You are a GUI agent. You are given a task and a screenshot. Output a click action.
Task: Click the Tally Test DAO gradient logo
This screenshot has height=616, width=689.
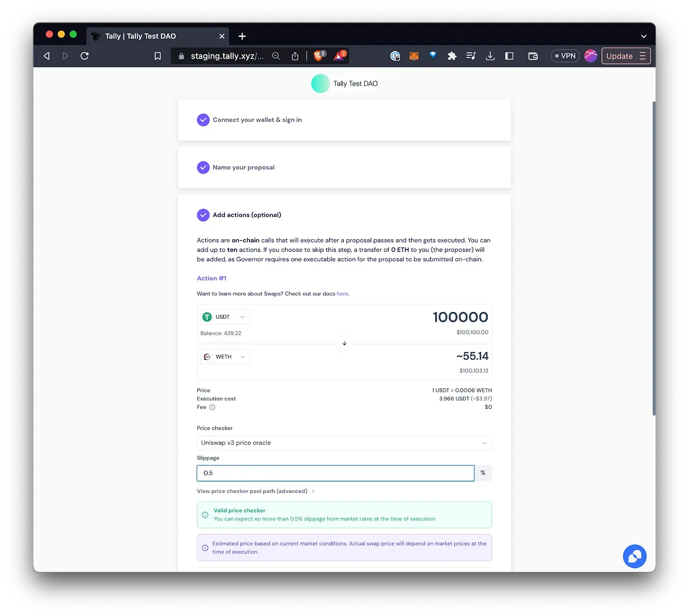320,84
